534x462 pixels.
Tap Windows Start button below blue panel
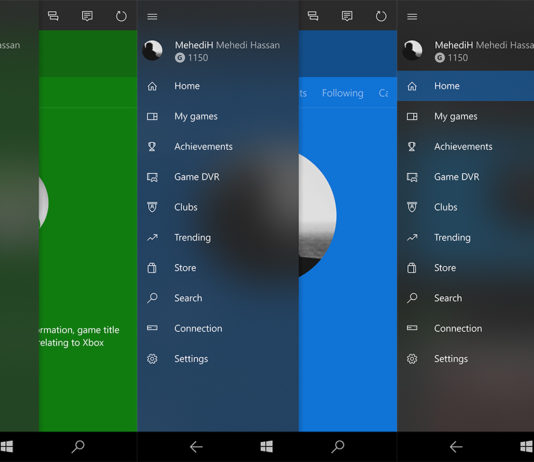(x=267, y=446)
